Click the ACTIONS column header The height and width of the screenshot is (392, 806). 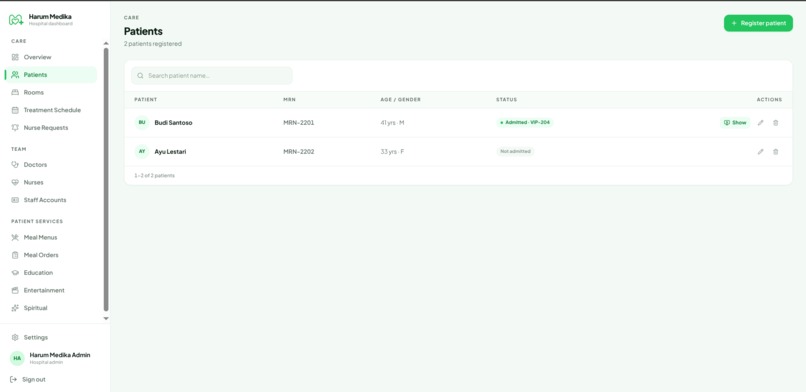pos(769,100)
